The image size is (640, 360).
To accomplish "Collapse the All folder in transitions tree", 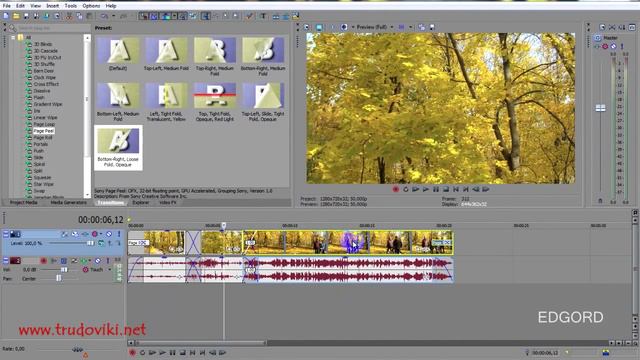I will 13,37.
